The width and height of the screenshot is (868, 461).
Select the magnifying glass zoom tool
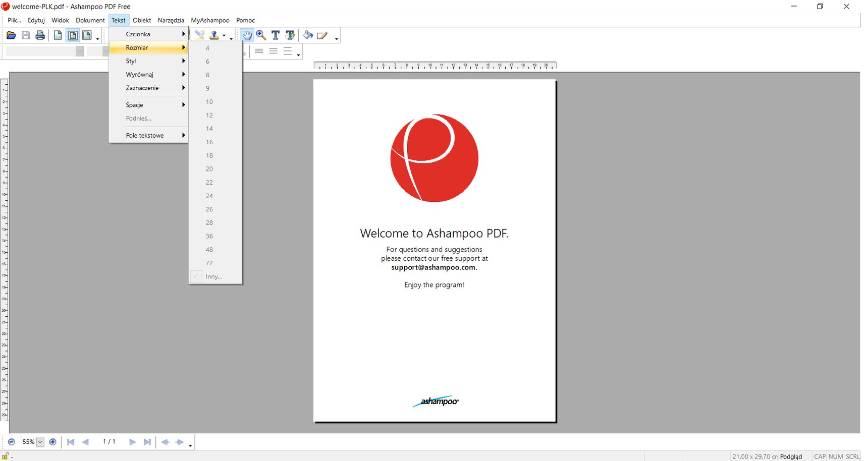(261, 35)
